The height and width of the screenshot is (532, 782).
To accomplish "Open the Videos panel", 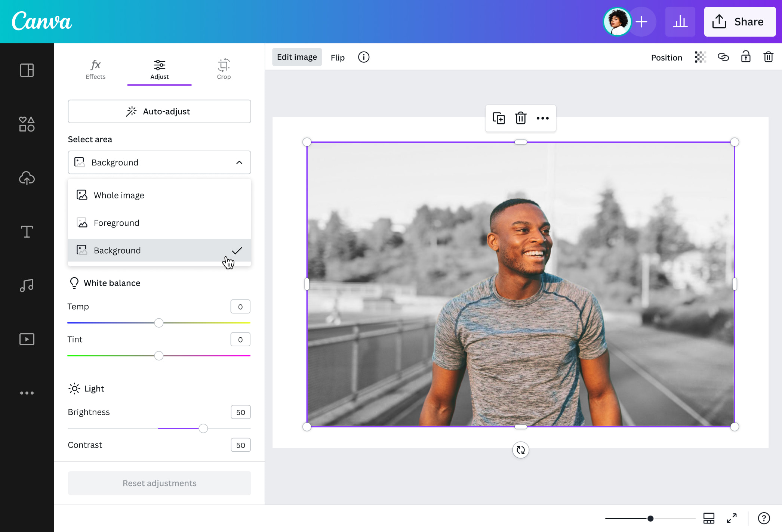I will [x=27, y=339].
